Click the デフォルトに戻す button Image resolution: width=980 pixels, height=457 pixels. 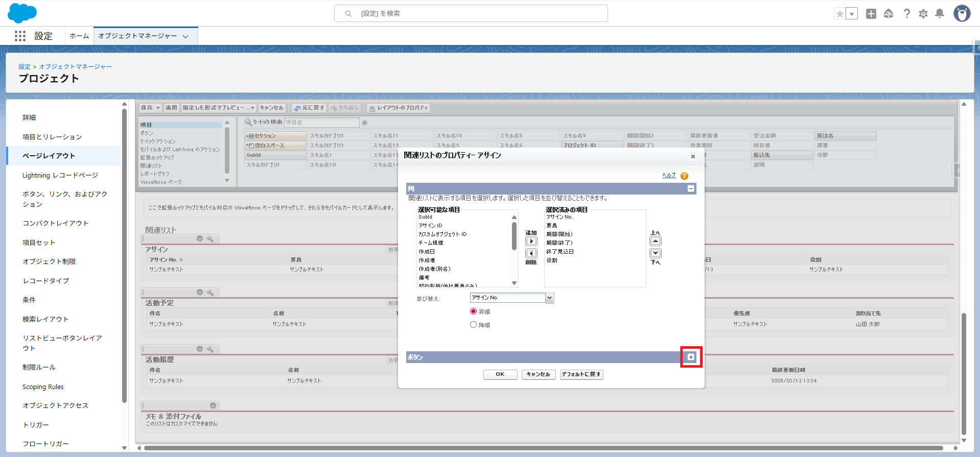pyautogui.click(x=581, y=374)
